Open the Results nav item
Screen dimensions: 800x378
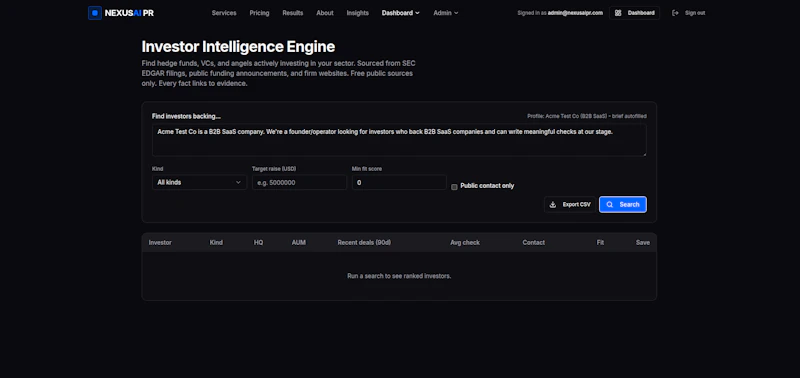292,13
